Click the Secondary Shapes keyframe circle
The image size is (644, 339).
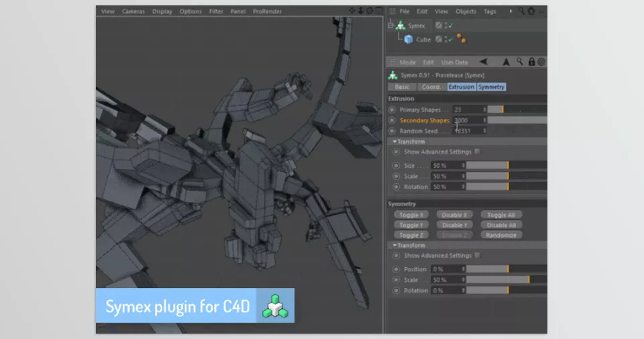pos(392,120)
